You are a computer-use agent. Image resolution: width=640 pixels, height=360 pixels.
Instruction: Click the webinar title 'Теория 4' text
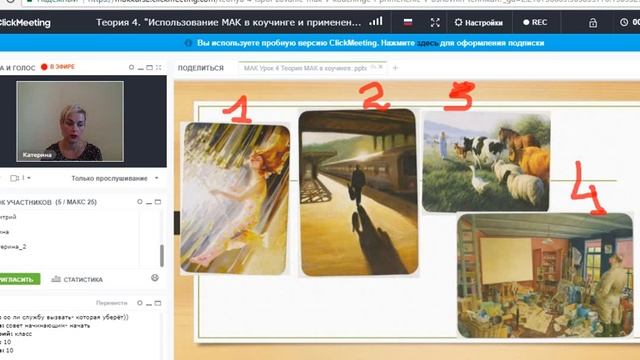229,22
